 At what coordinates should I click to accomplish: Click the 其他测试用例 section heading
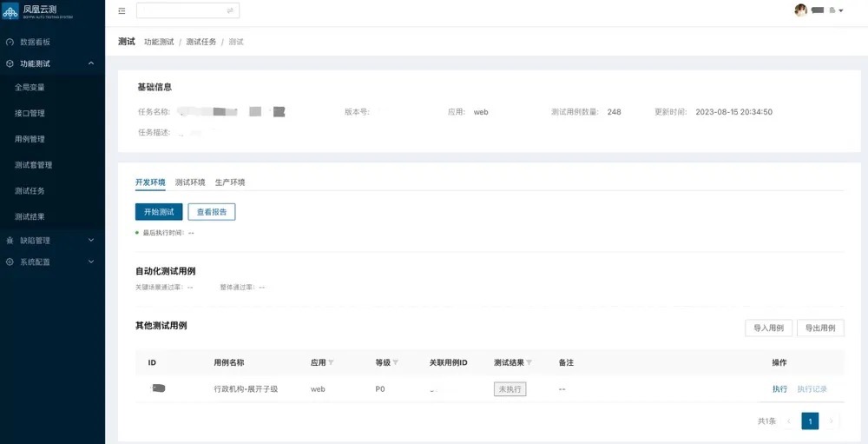tap(161, 326)
